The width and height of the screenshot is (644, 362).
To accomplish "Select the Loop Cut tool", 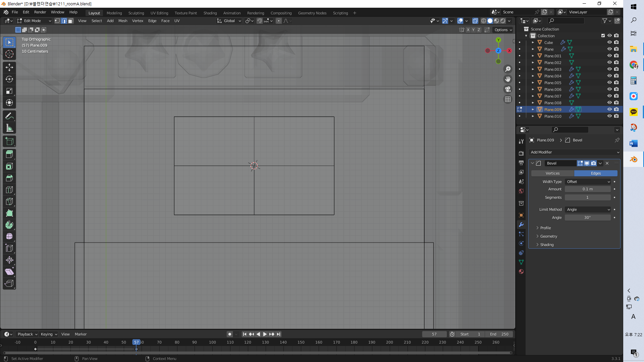I will coord(9,190).
